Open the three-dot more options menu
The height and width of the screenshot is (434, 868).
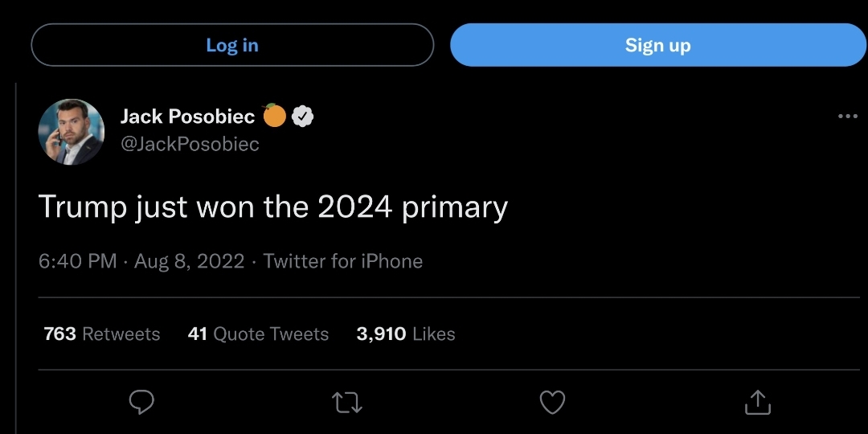847,117
